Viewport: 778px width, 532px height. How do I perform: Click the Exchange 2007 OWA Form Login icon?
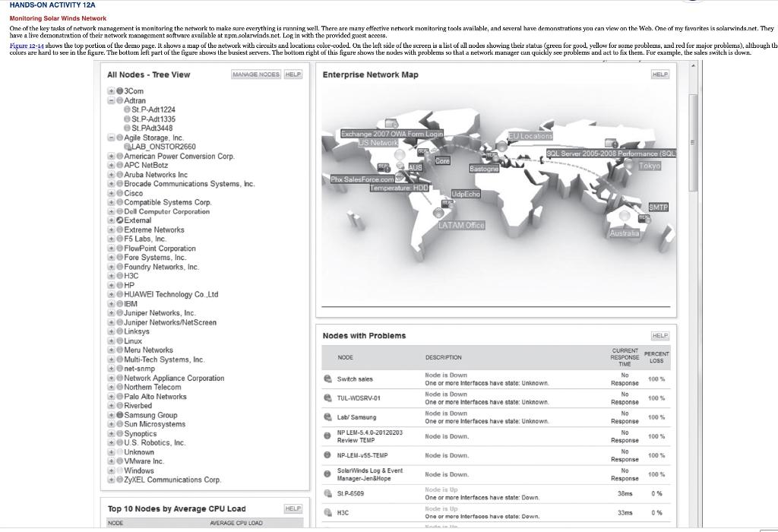tap(391, 124)
